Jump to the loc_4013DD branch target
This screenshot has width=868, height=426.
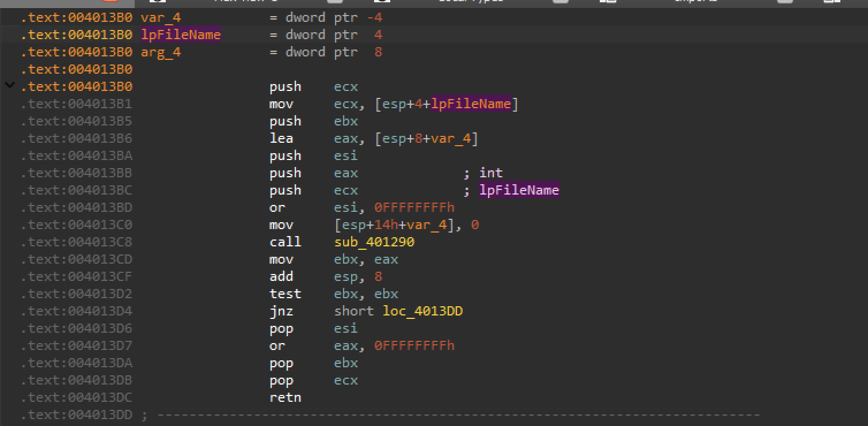point(422,311)
